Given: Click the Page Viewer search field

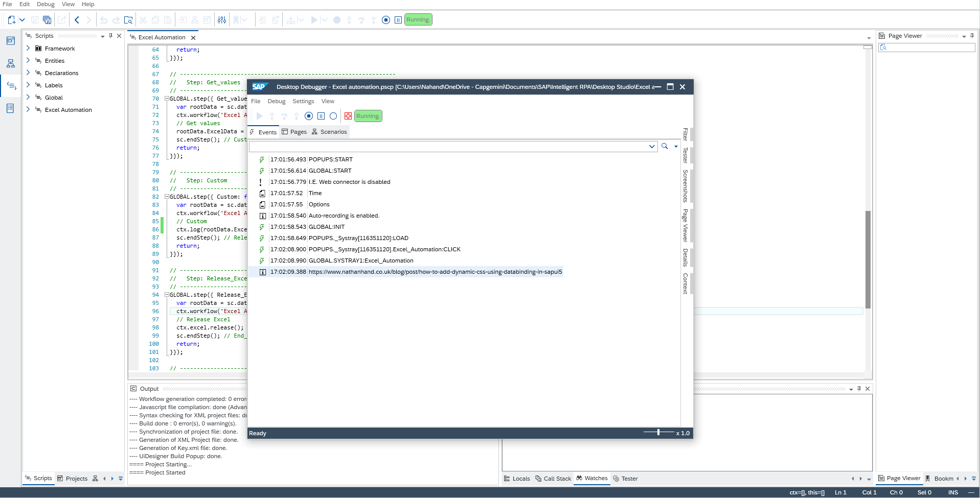Looking at the screenshot, I should 926,48.
